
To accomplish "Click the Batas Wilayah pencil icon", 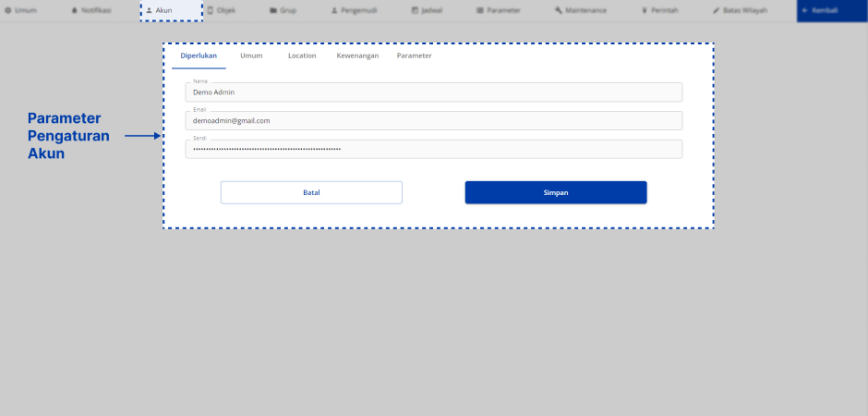I will (717, 10).
